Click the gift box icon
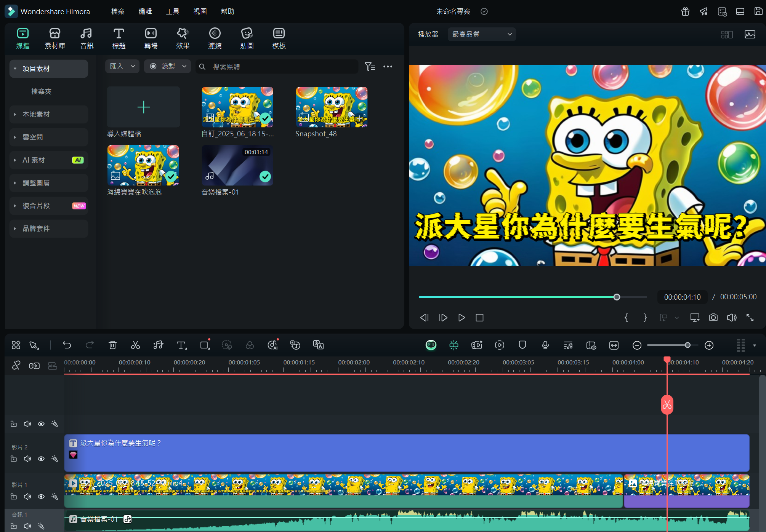This screenshot has width=766, height=532. [685, 11]
